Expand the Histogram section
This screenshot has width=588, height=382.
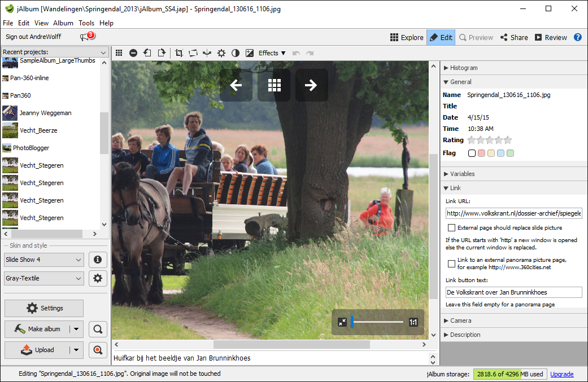tap(463, 68)
